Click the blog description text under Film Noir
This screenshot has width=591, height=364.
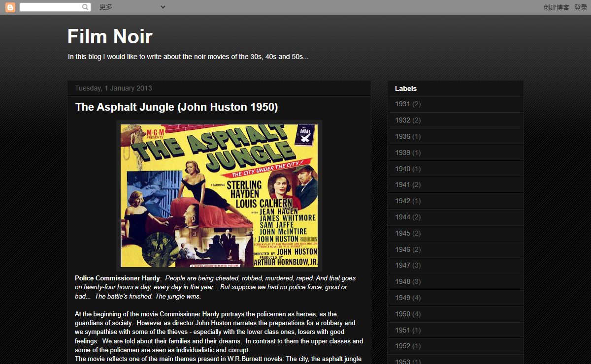click(x=188, y=57)
